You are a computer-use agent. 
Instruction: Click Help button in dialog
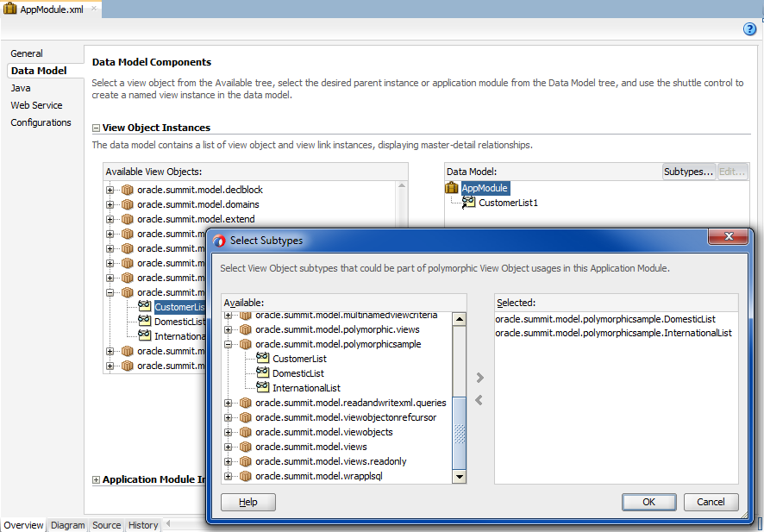click(x=248, y=502)
